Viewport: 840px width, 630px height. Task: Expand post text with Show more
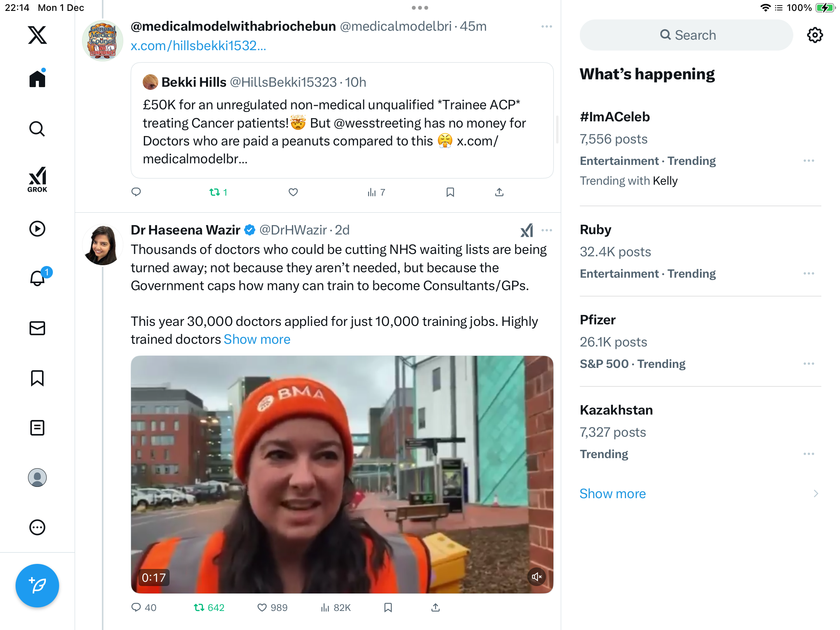[257, 339]
